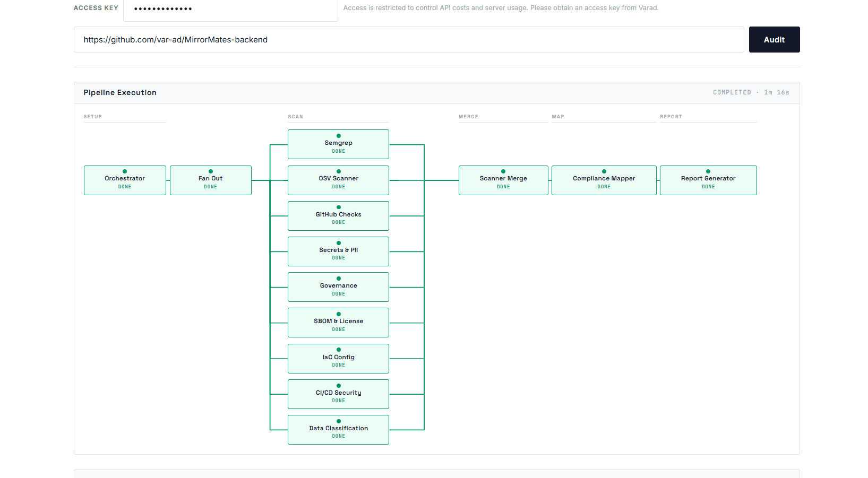
Task: Open the IaC Config node
Action: point(338,359)
